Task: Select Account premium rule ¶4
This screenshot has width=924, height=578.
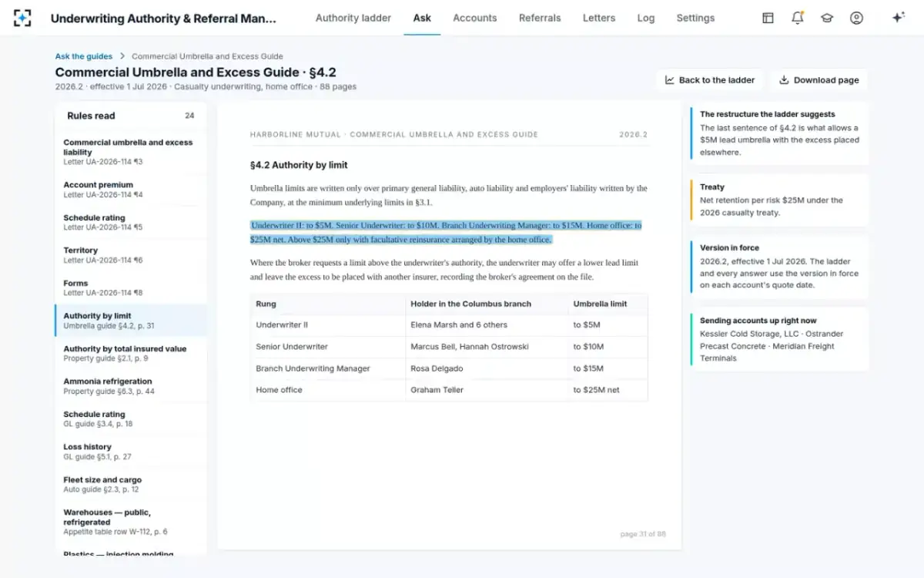Action: [x=130, y=190]
